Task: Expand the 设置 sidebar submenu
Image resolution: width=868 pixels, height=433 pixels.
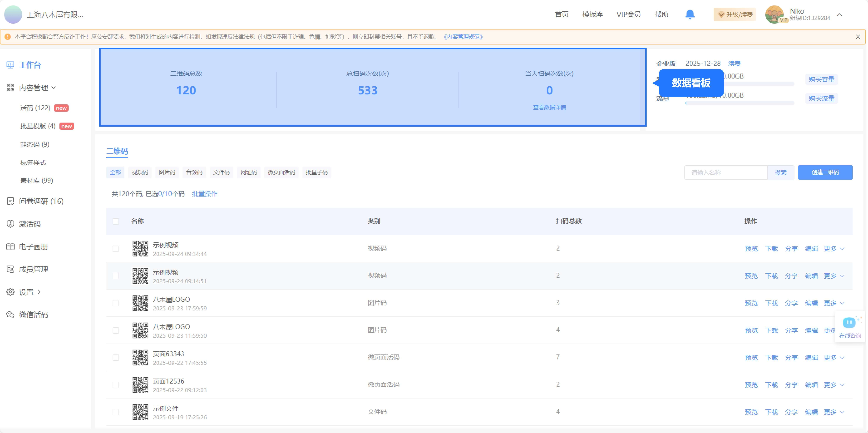Action: click(x=26, y=292)
